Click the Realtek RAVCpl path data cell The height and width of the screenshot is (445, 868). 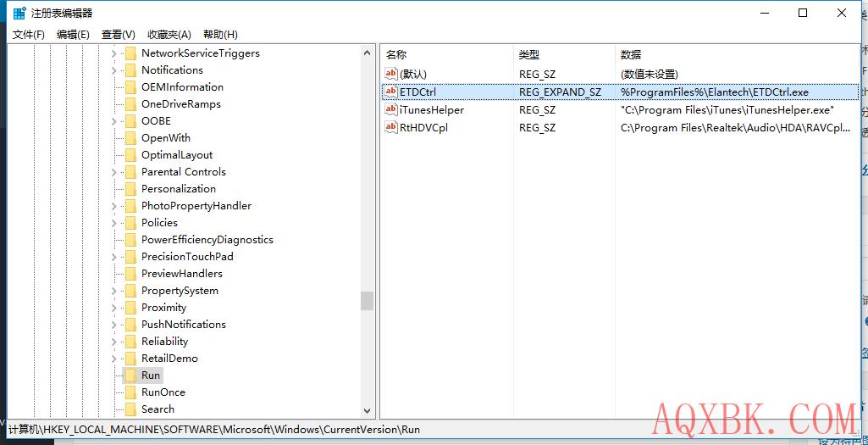(x=735, y=127)
